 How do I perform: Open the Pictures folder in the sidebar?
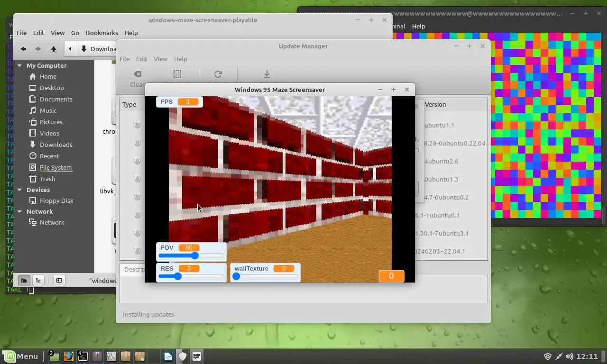51,122
